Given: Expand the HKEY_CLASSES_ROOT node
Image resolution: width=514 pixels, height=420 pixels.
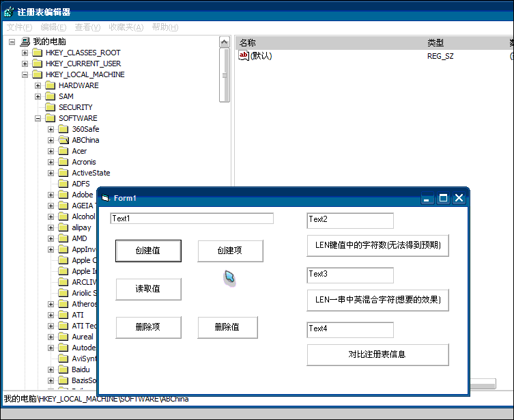Looking at the screenshot, I should 25,53.
